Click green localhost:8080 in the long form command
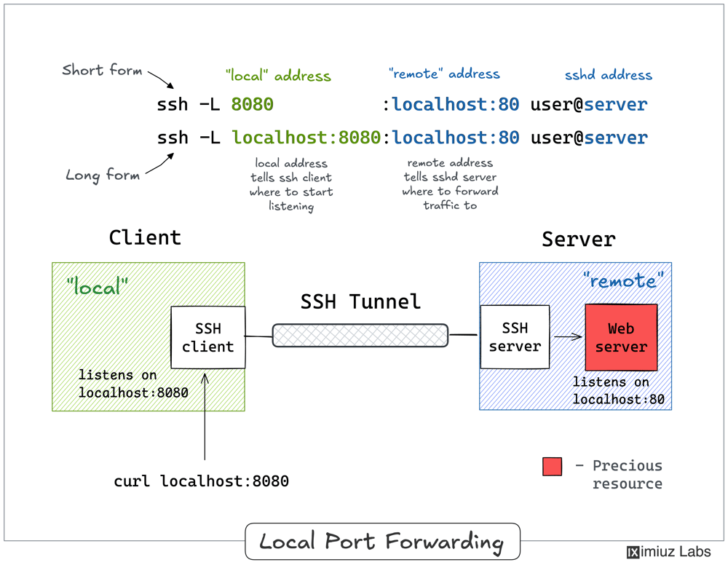The height and width of the screenshot is (565, 728). [x=306, y=138]
